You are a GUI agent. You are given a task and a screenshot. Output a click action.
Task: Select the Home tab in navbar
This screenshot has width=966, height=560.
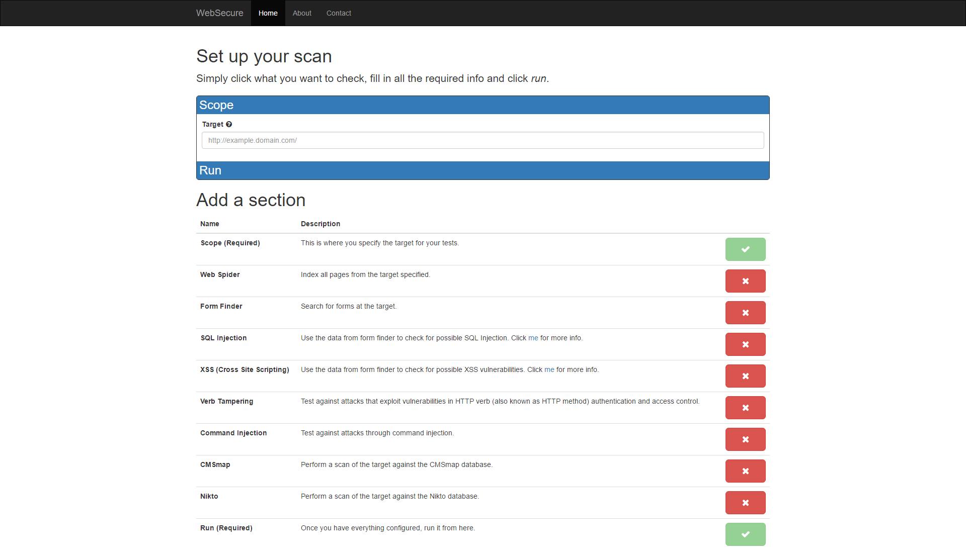click(268, 13)
